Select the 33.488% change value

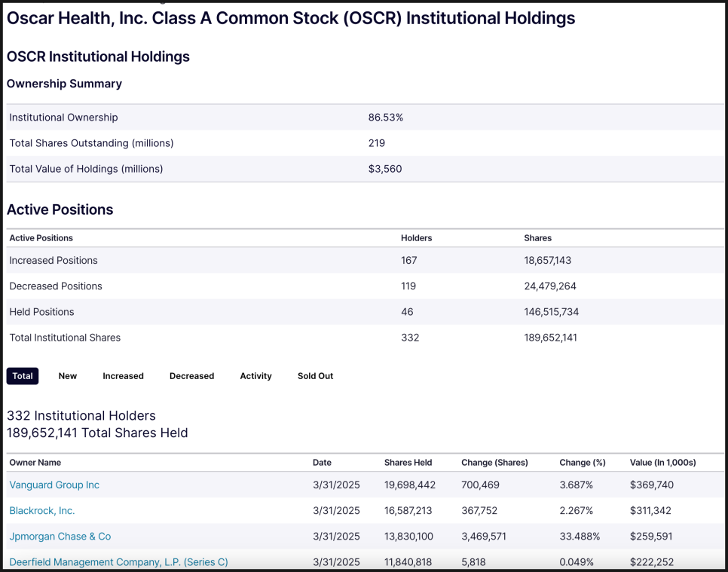click(x=580, y=537)
